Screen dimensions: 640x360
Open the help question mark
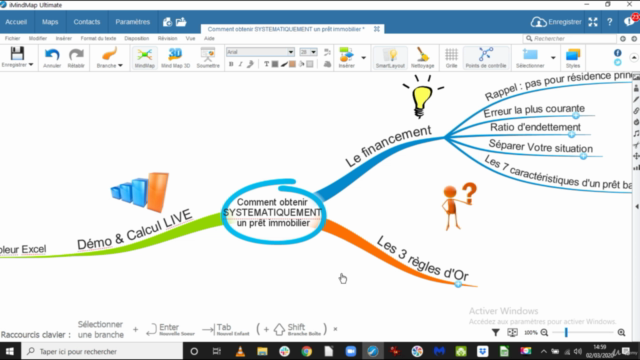(x=609, y=22)
